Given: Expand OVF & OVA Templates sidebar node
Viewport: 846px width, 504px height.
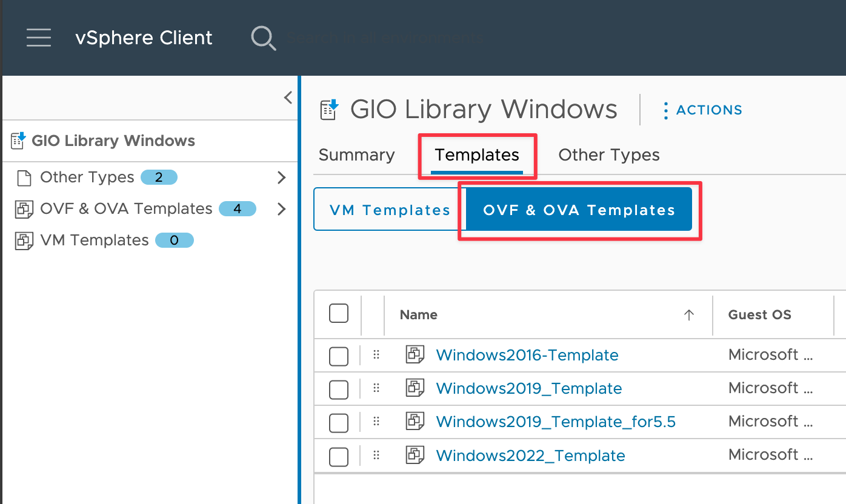Looking at the screenshot, I should tap(281, 209).
